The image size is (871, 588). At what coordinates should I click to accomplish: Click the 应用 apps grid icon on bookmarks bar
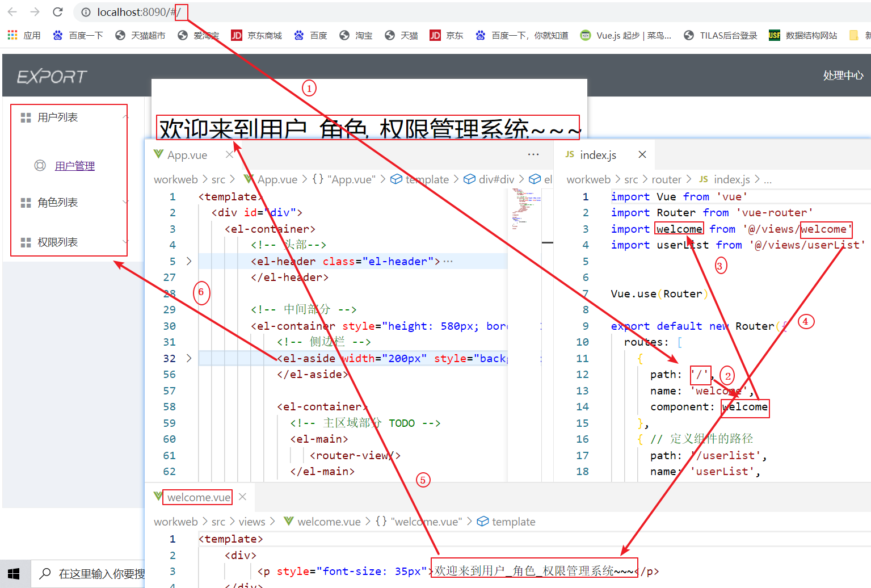[12, 35]
